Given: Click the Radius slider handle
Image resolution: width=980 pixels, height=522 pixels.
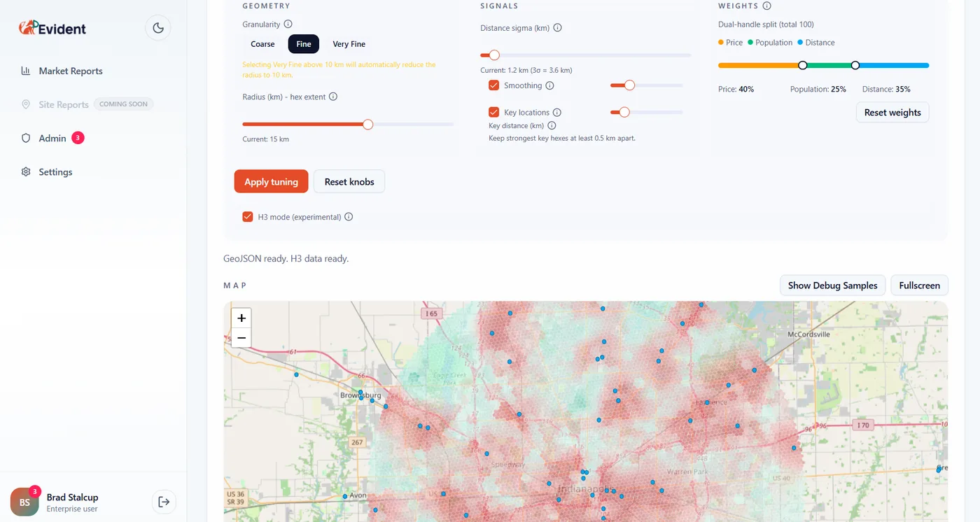Looking at the screenshot, I should [x=367, y=125].
